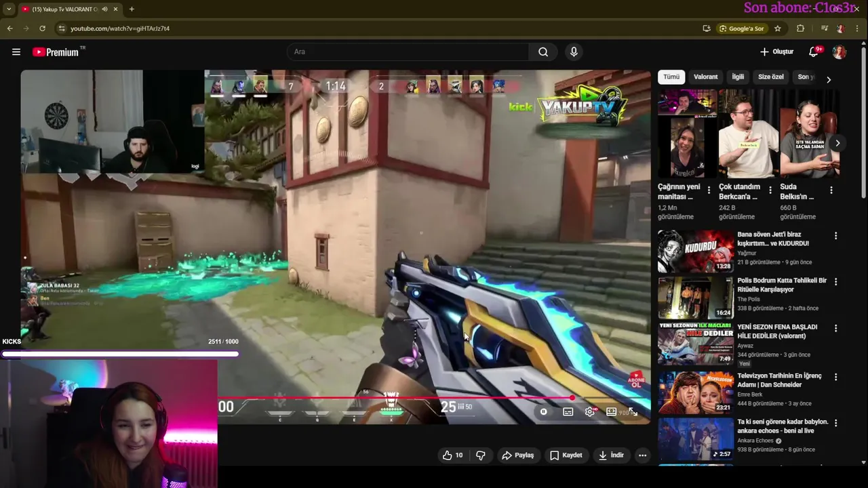Select the Tümü filter chip
This screenshot has height=488, width=868.
click(671, 77)
